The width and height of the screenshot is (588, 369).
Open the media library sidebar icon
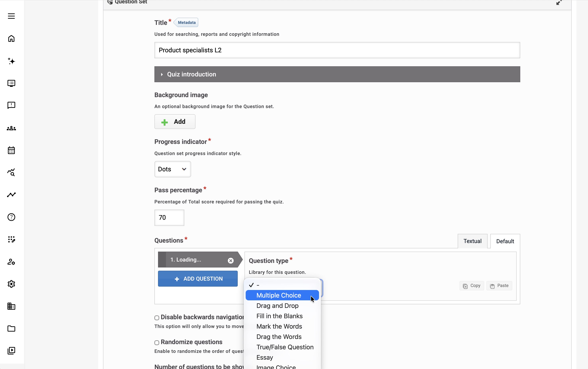click(11, 351)
